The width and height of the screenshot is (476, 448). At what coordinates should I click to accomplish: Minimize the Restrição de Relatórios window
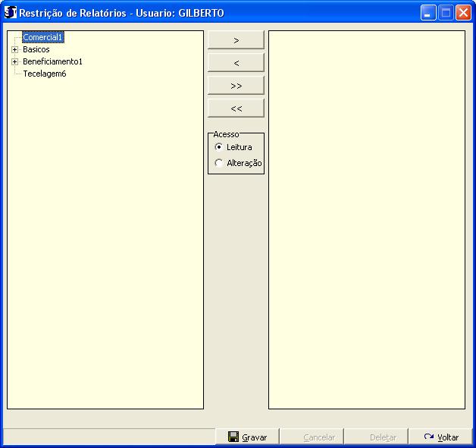[x=428, y=13]
